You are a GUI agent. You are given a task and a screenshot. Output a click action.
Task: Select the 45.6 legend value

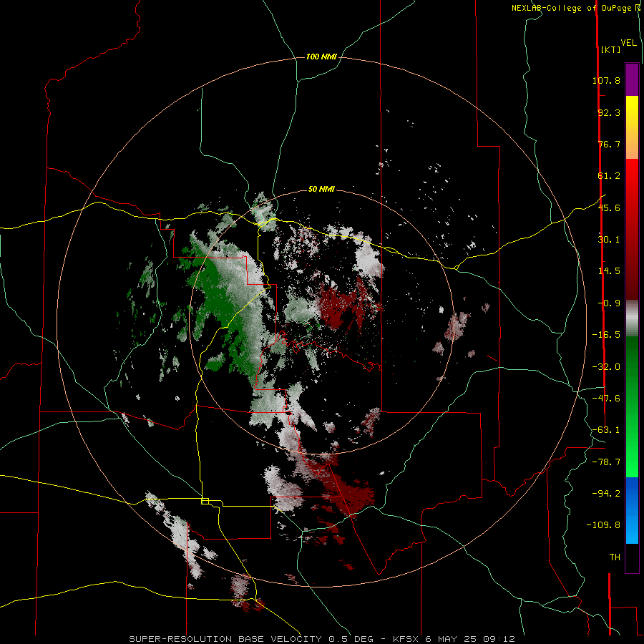click(609, 208)
